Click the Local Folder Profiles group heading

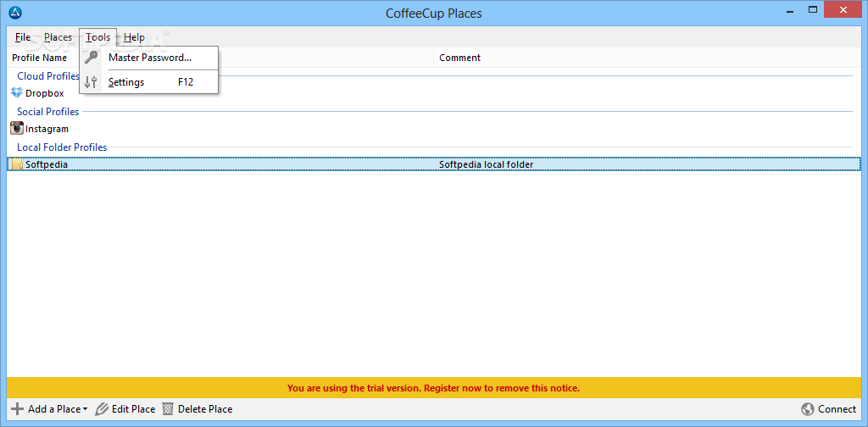click(62, 147)
